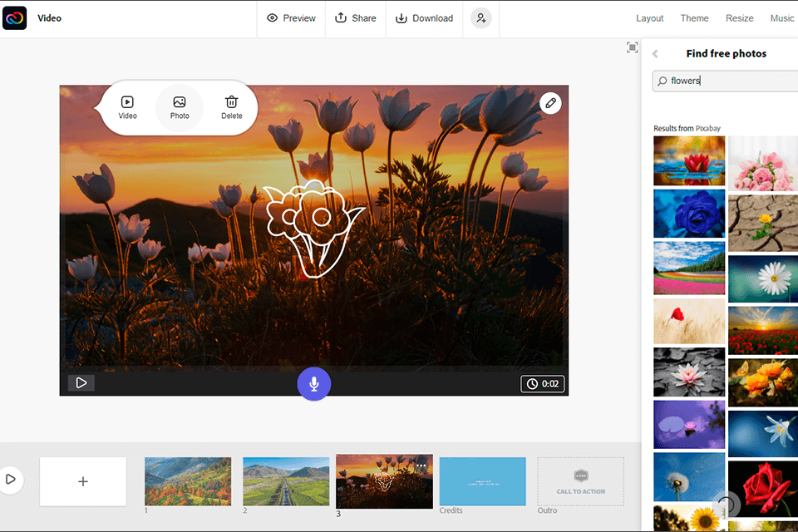This screenshot has width=798, height=532.
Task: Click the Adobe Creative Cloud logo
Action: point(15,18)
